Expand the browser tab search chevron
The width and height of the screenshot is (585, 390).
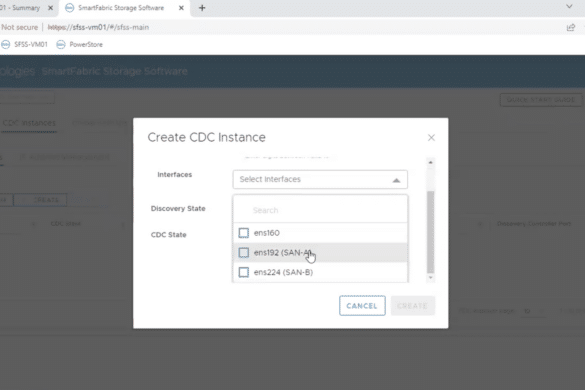[569, 6]
